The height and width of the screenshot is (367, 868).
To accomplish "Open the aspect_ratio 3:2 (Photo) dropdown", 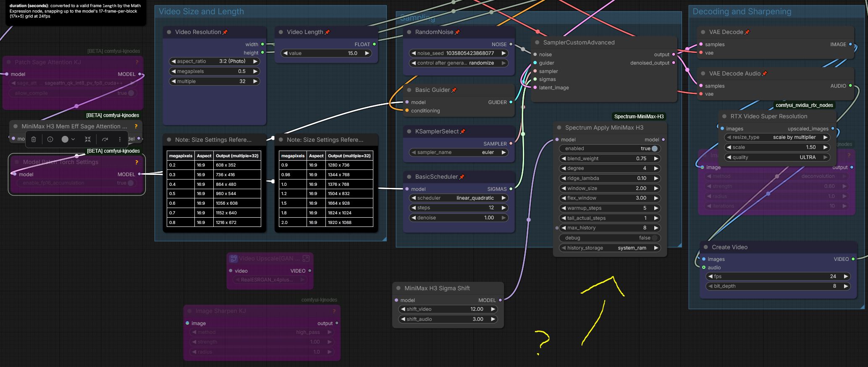I will [214, 61].
